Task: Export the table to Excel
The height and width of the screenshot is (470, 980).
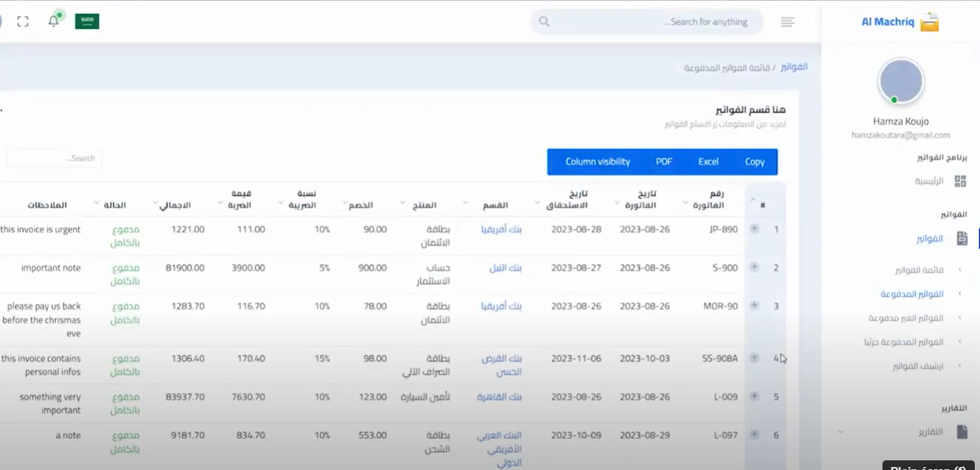Action: tap(708, 161)
